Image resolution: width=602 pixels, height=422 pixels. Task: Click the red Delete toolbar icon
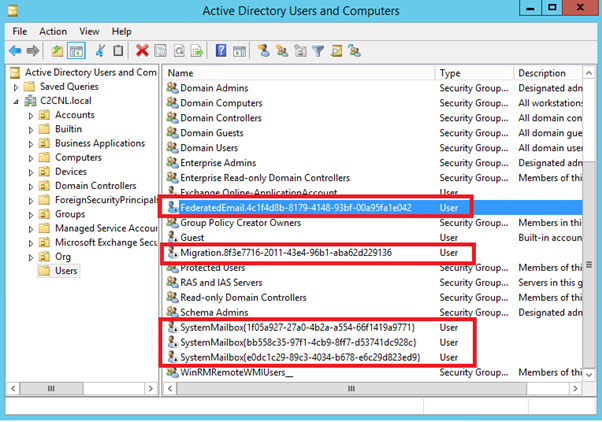[143, 50]
